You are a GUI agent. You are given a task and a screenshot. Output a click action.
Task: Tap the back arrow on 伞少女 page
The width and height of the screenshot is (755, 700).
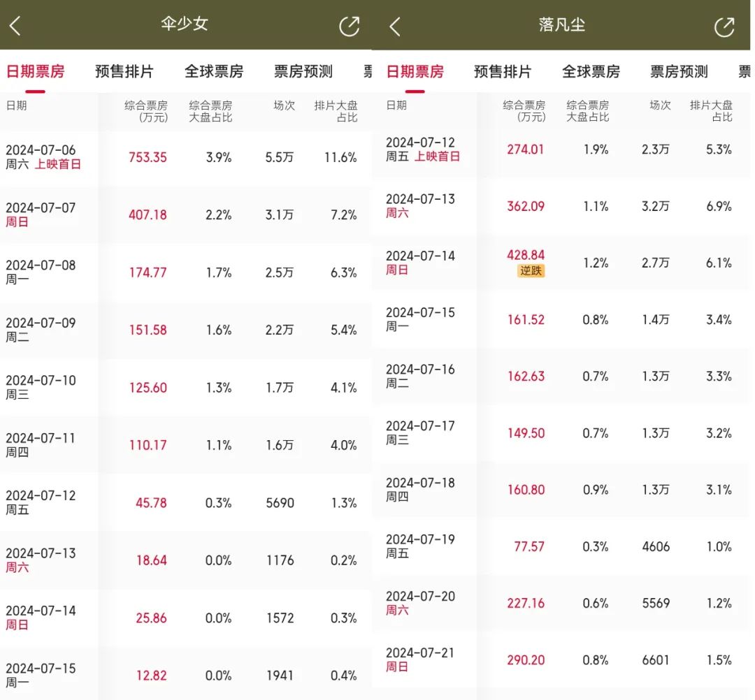click(15, 27)
